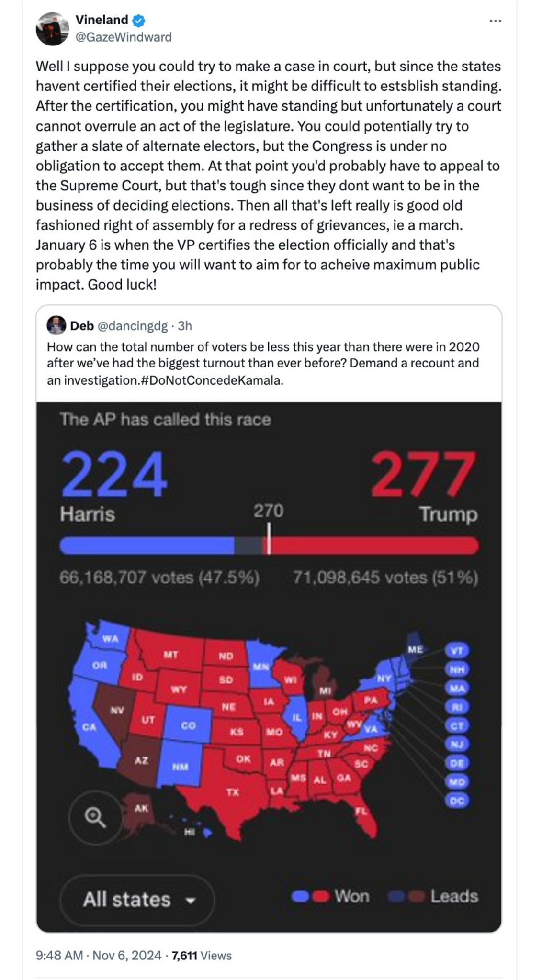Click the 270 electoral vote progress bar marker
542x980 pixels.
coord(269,539)
